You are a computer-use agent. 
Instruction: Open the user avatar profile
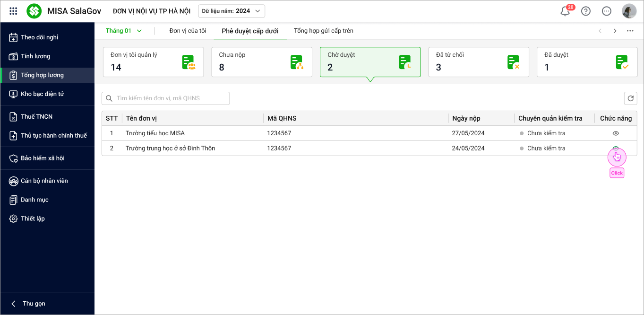pyautogui.click(x=629, y=11)
